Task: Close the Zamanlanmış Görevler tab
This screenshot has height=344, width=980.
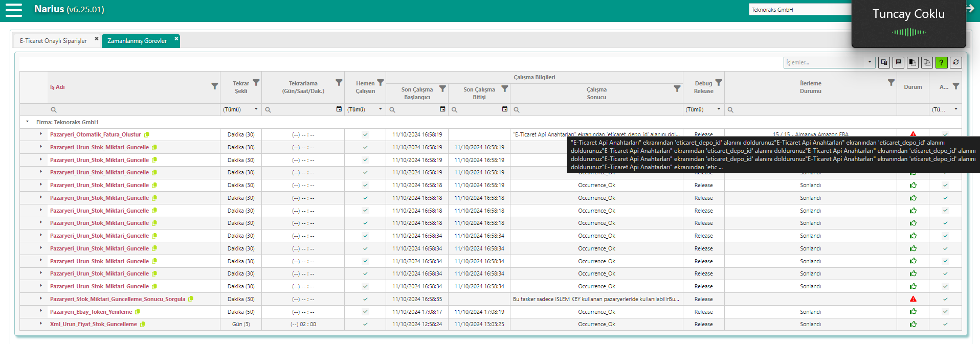Action: (x=176, y=38)
